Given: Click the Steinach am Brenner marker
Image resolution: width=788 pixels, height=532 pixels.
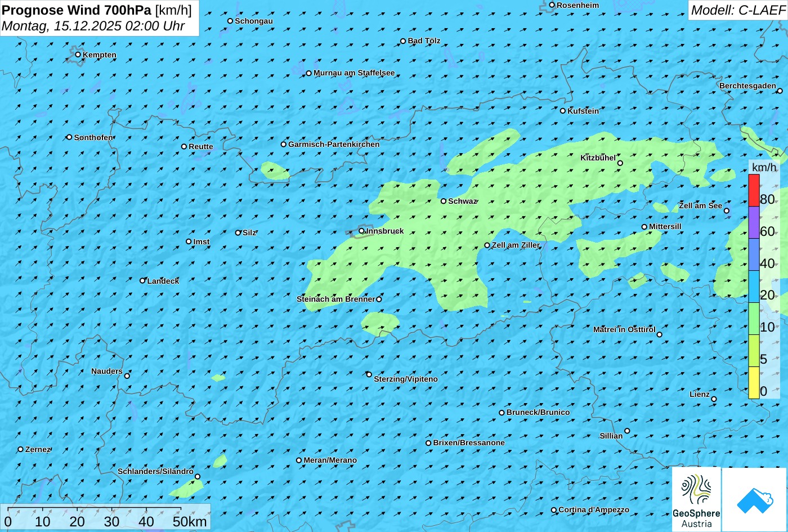Looking at the screenshot, I should click(x=379, y=299).
